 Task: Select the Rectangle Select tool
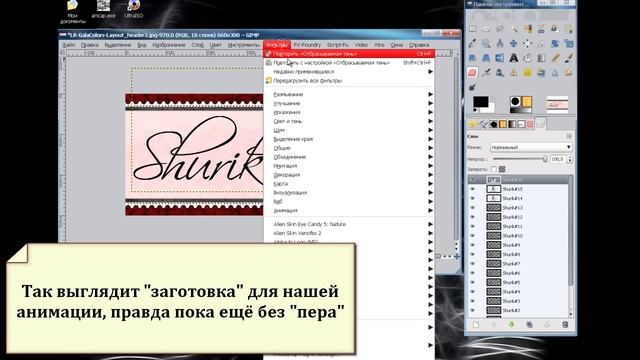pyautogui.click(x=472, y=29)
